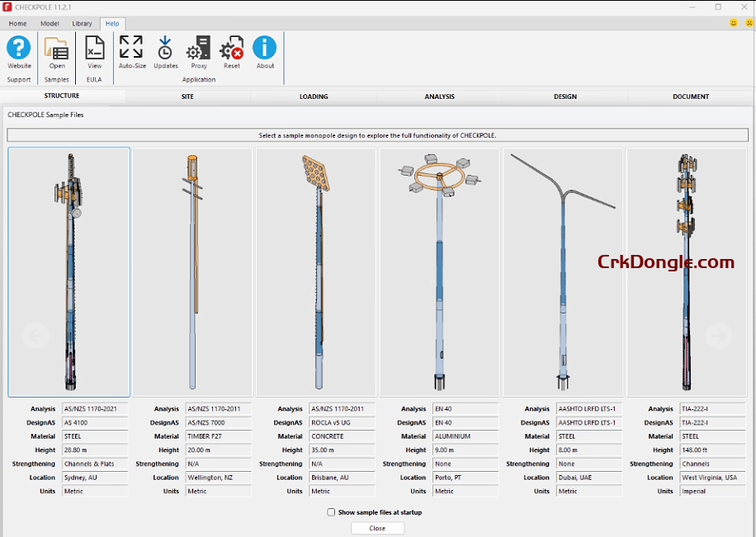756x537 pixels.
Task: Toggle the sample startup checkbox off
Action: pos(331,512)
